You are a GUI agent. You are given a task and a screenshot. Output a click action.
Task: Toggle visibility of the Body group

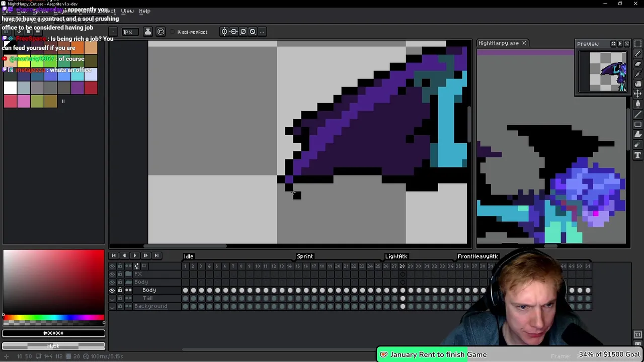pyautogui.click(x=112, y=282)
